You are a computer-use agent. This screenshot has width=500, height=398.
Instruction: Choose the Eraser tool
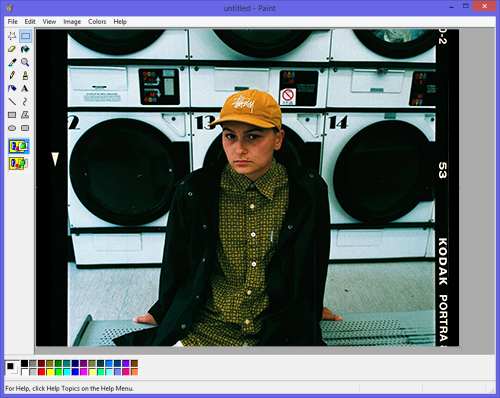[x=12, y=49]
